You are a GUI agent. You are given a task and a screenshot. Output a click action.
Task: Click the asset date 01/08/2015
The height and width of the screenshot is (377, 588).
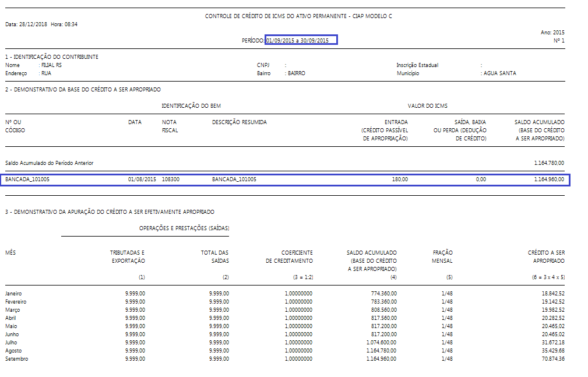tap(142, 179)
